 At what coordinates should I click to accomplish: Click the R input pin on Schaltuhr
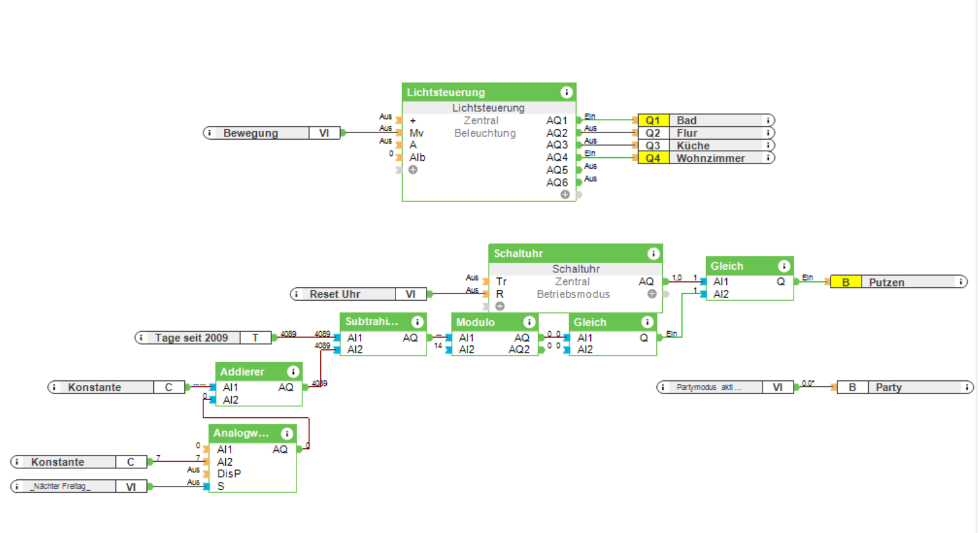(486, 294)
